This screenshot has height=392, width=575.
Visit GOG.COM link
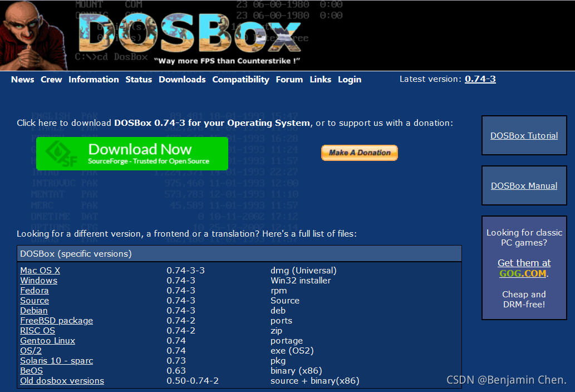pos(523,273)
